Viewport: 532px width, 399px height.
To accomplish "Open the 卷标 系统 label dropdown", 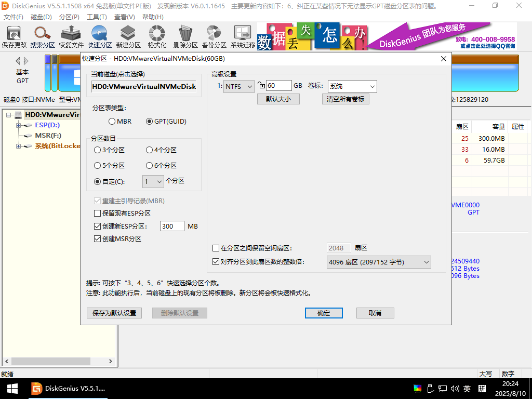I will click(352, 86).
